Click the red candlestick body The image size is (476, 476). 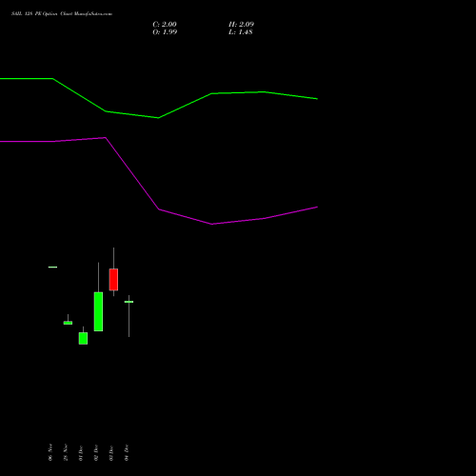[113, 280]
